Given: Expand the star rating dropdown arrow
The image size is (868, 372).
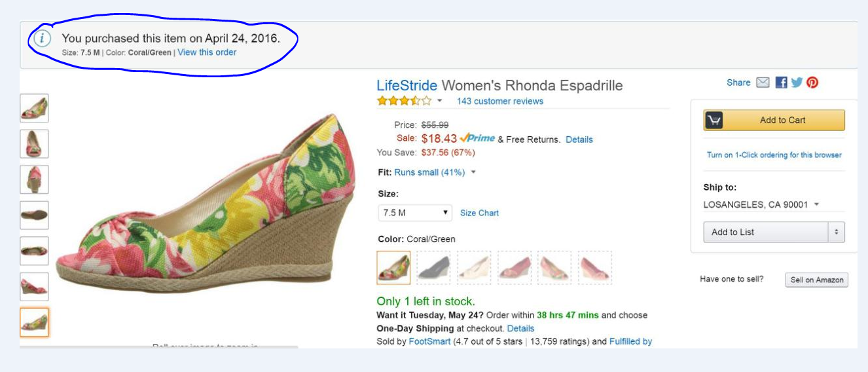Looking at the screenshot, I should pos(440,101).
